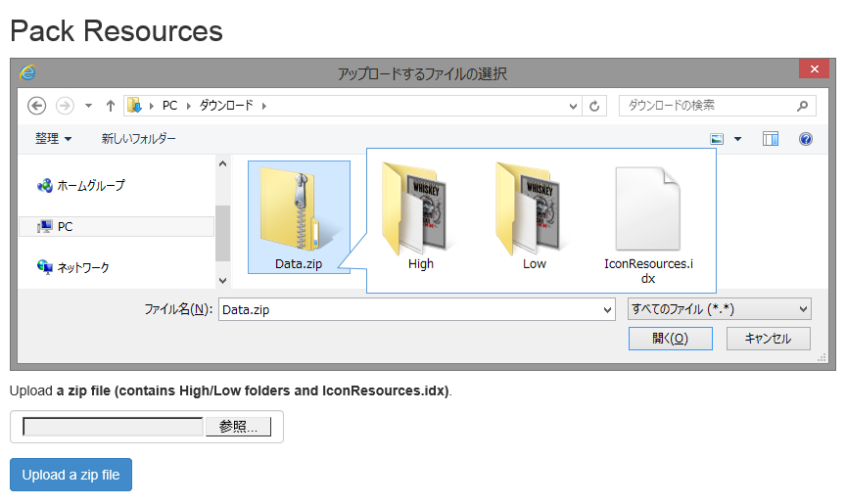
Task: Click the ファイル名 input field
Action: pos(409,309)
